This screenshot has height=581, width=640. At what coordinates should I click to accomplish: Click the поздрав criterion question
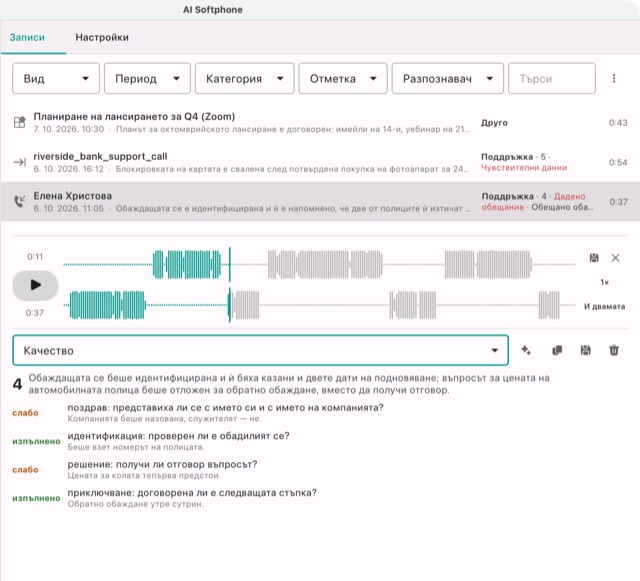[225, 407]
